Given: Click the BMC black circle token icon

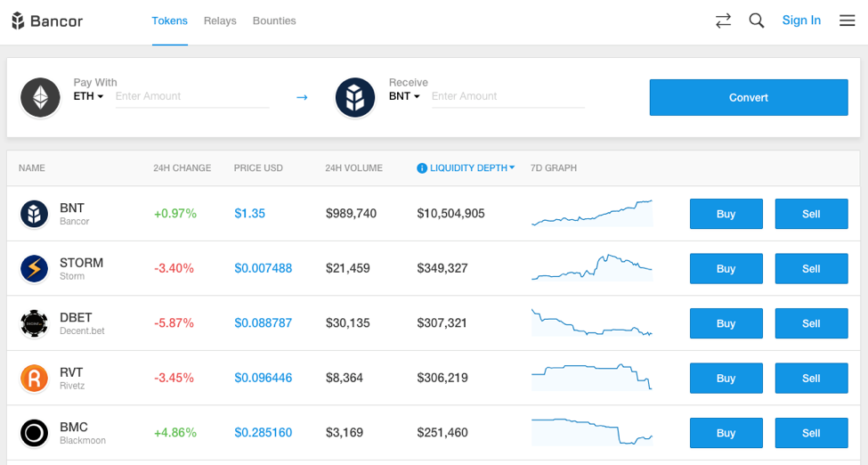Looking at the screenshot, I should click(x=35, y=434).
